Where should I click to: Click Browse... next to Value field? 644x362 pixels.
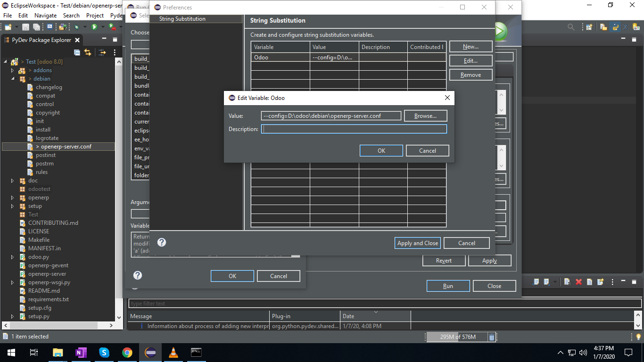coord(425,115)
